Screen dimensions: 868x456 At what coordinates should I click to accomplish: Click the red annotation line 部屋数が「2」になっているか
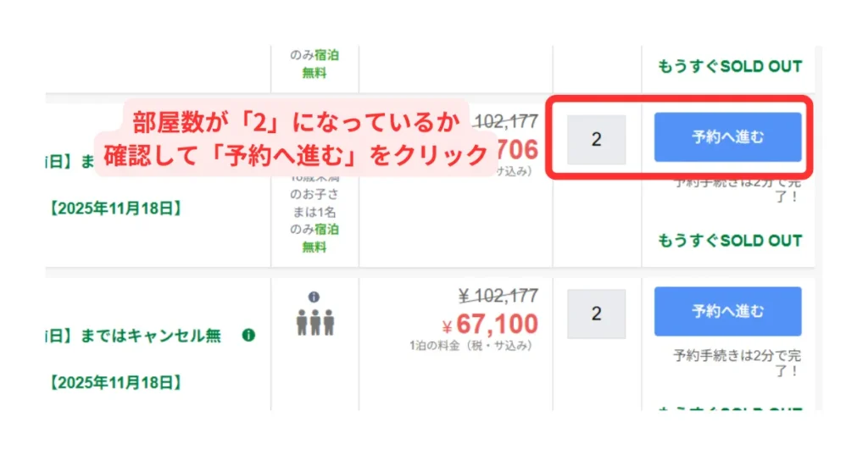click(x=297, y=122)
